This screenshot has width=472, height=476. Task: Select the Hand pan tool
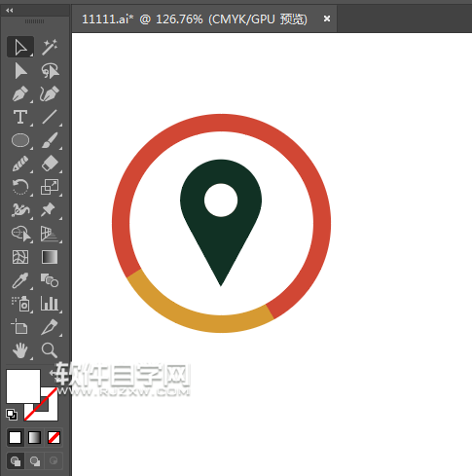[20, 350]
